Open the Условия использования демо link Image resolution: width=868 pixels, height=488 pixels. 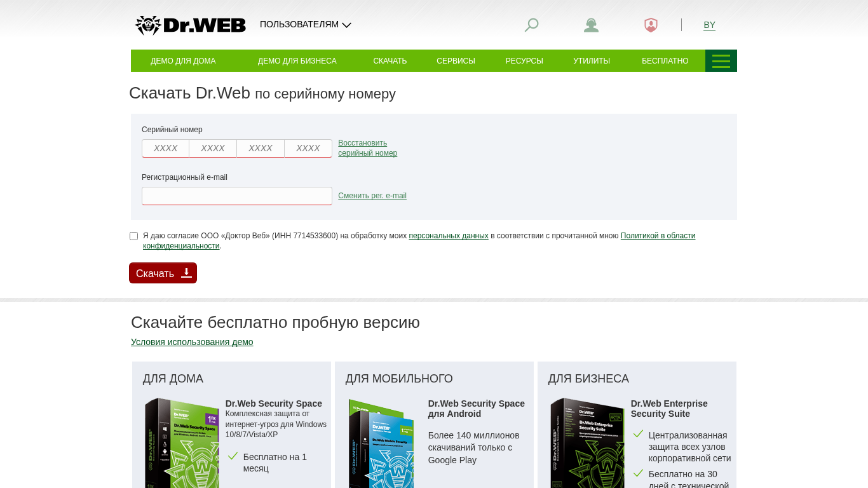(192, 342)
